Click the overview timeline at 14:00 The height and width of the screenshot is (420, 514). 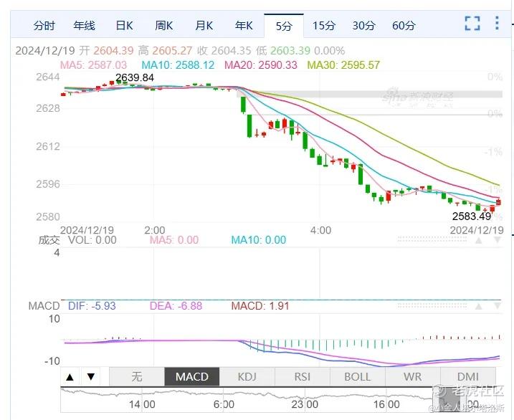click(x=142, y=404)
